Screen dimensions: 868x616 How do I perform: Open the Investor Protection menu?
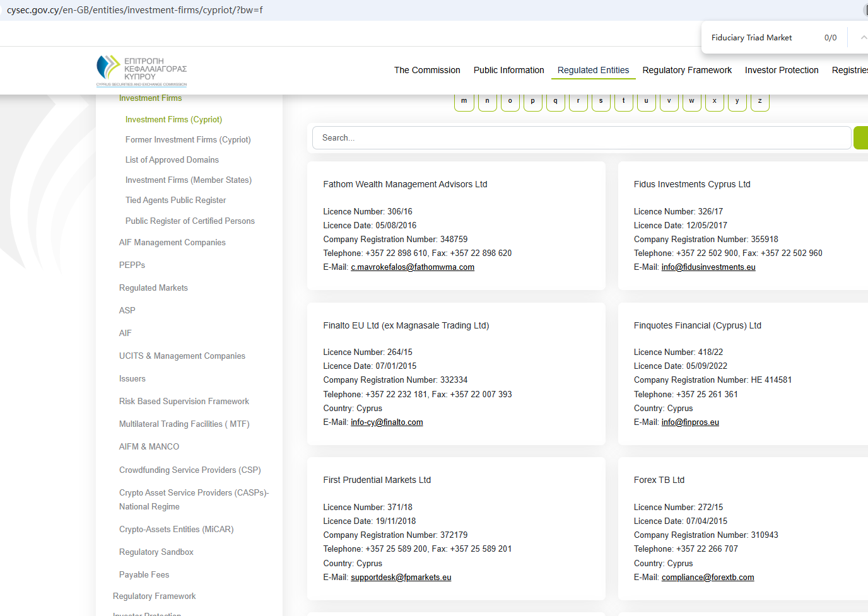point(782,70)
